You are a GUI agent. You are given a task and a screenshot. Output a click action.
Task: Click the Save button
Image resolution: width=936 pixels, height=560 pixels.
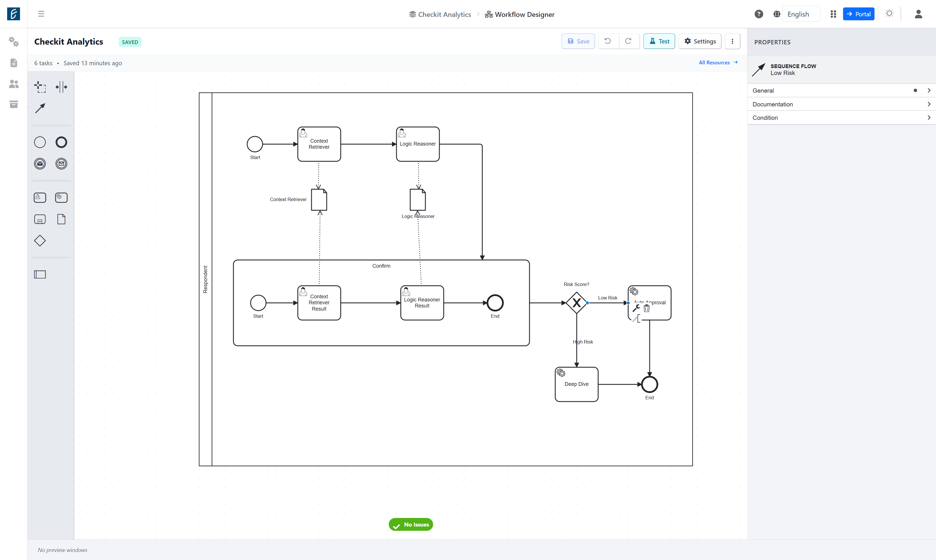coord(578,41)
